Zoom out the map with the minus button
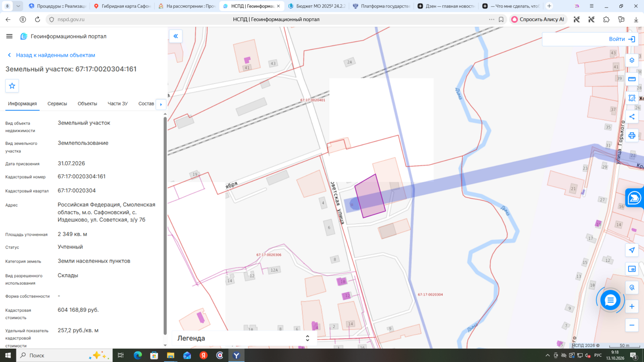The height and width of the screenshot is (362, 644). click(x=632, y=325)
